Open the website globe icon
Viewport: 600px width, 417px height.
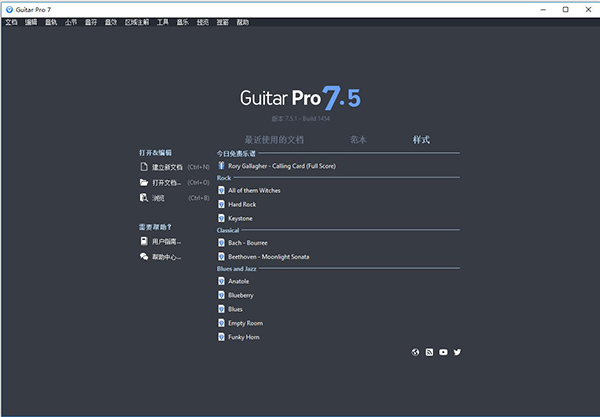[x=415, y=352]
